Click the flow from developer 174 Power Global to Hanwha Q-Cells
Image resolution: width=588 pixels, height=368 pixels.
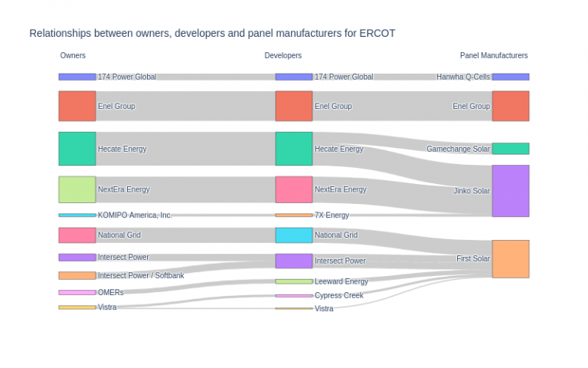403,77
